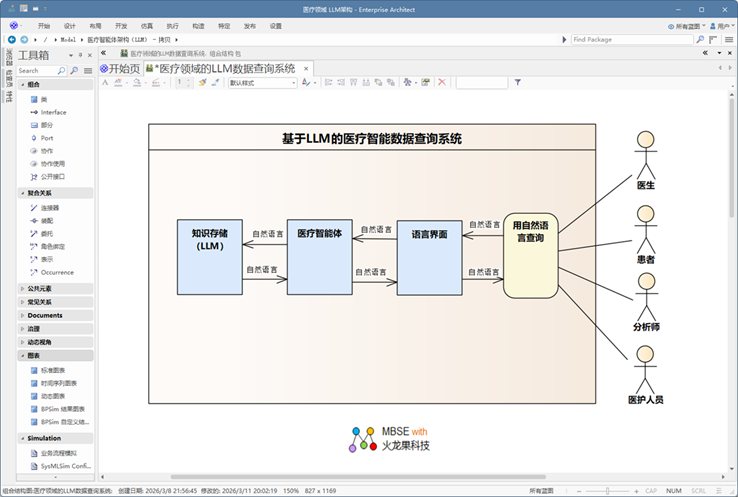Open the 设计 ribbon menu
738x497 pixels.
(69, 25)
